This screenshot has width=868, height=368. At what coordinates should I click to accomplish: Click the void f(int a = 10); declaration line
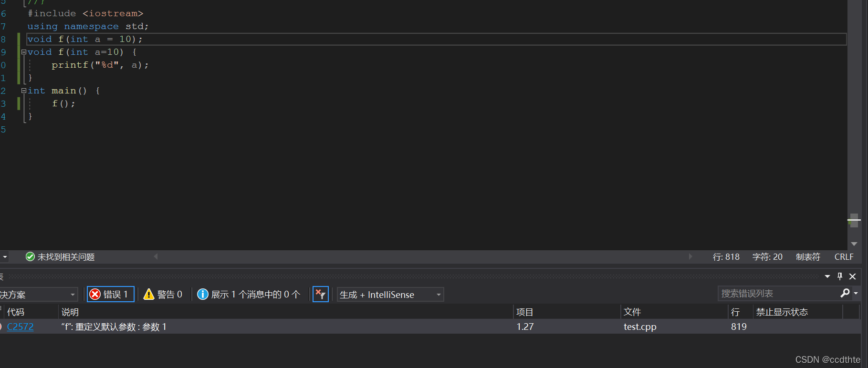coord(85,39)
